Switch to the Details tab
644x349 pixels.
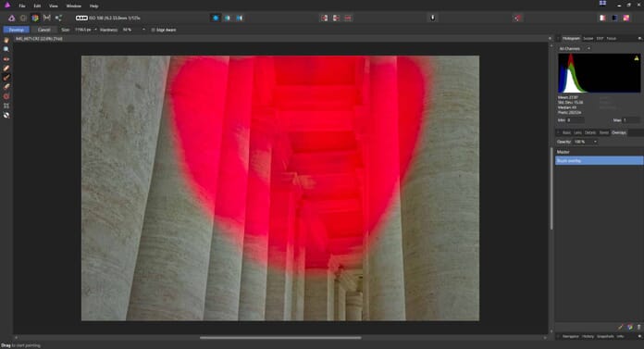click(590, 132)
